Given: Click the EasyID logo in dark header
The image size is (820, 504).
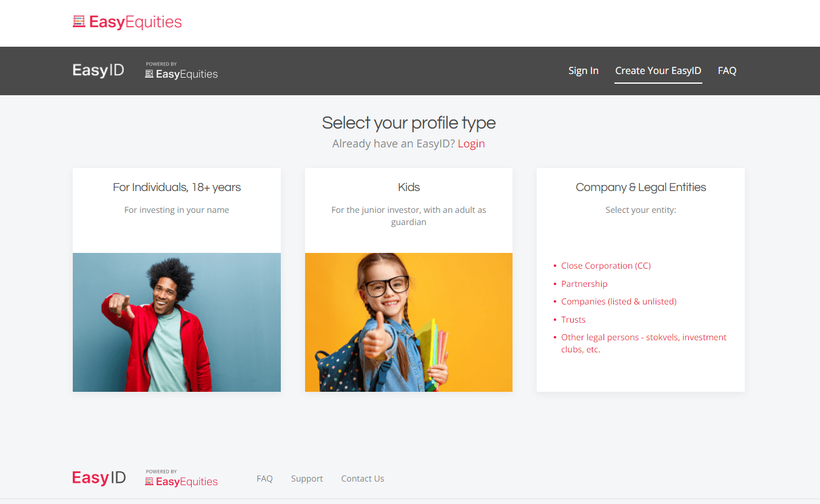Looking at the screenshot, I should 98,70.
